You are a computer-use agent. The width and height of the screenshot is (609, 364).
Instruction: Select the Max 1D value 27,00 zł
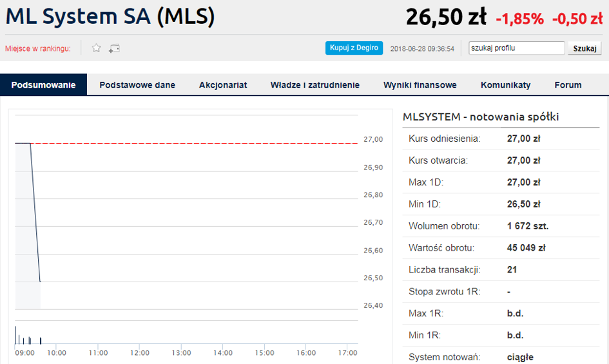pyautogui.click(x=523, y=182)
